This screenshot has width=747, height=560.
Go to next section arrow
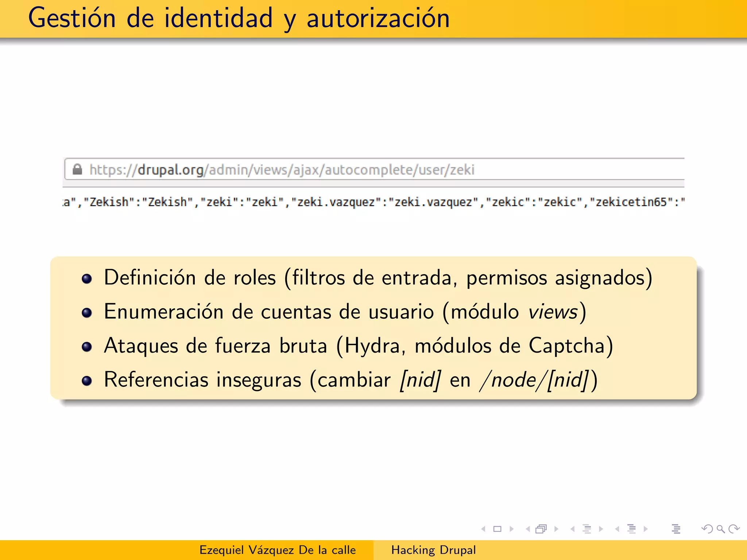646,529
